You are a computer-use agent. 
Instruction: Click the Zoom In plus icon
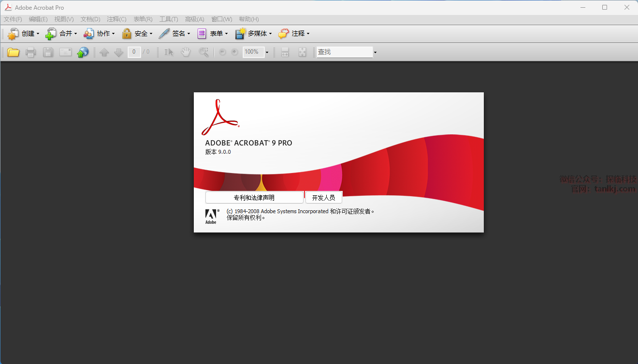click(234, 52)
